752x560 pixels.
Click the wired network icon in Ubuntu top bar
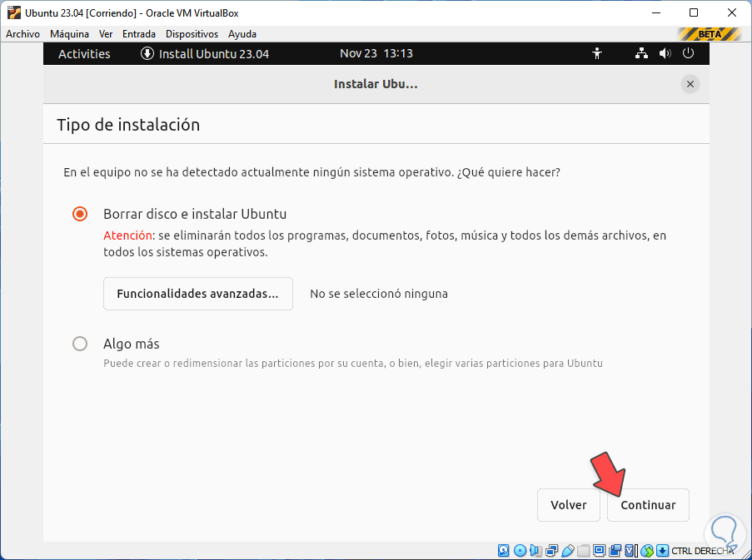click(641, 53)
